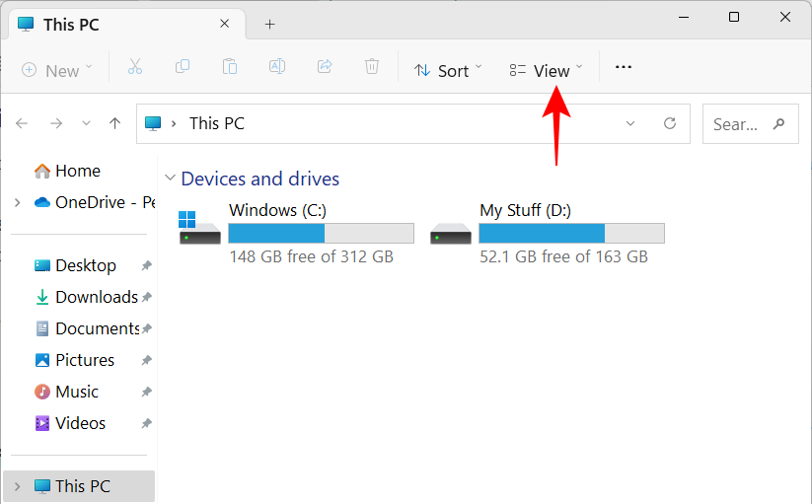Open the New item menu
This screenshot has width=812, height=504.
pyautogui.click(x=57, y=70)
